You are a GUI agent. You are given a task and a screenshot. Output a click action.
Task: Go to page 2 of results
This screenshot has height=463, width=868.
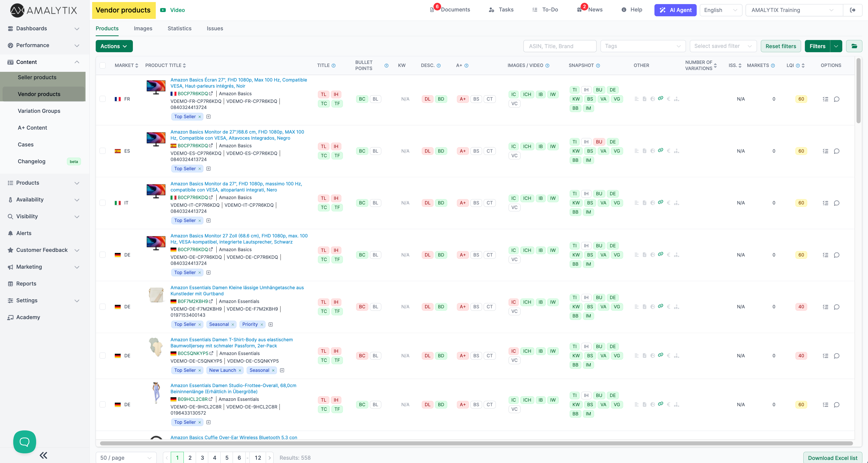pyautogui.click(x=190, y=458)
